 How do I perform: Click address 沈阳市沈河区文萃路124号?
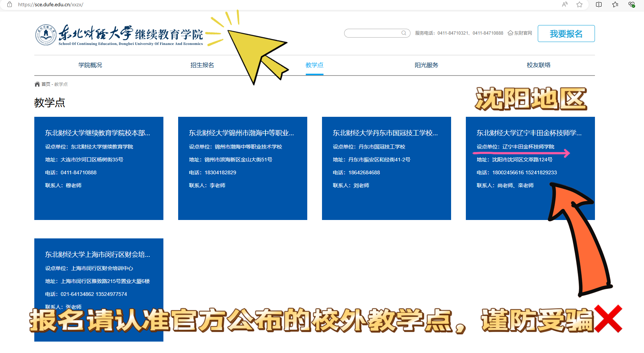[x=515, y=160]
